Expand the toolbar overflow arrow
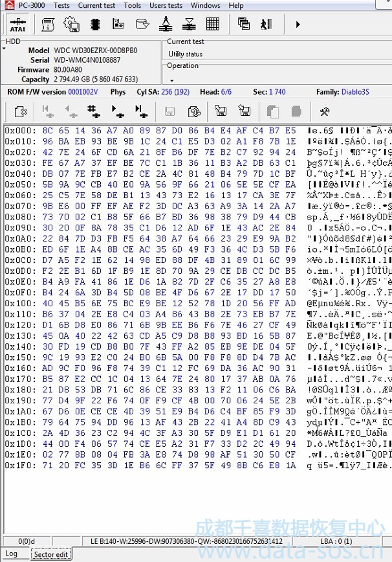Screen dimensions: 392x562 tap(298, 25)
